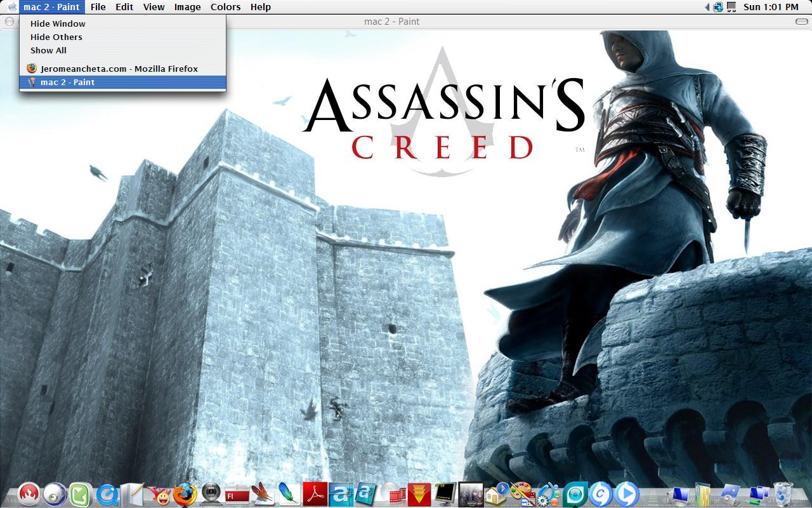Open the Fraps monitor icon in dock
The height and width of the screenshot is (508, 812).
tap(445, 494)
